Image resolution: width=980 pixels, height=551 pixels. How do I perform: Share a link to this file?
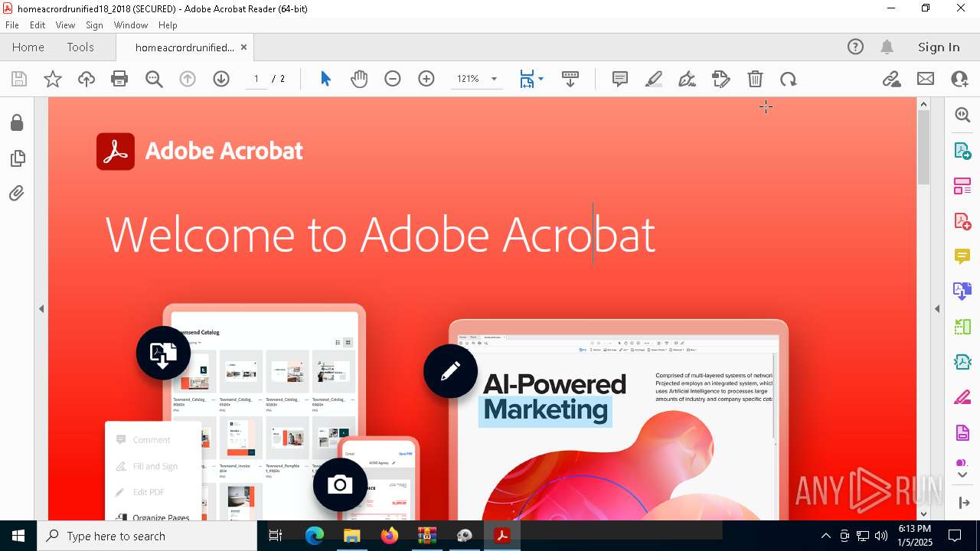tap(891, 79)
